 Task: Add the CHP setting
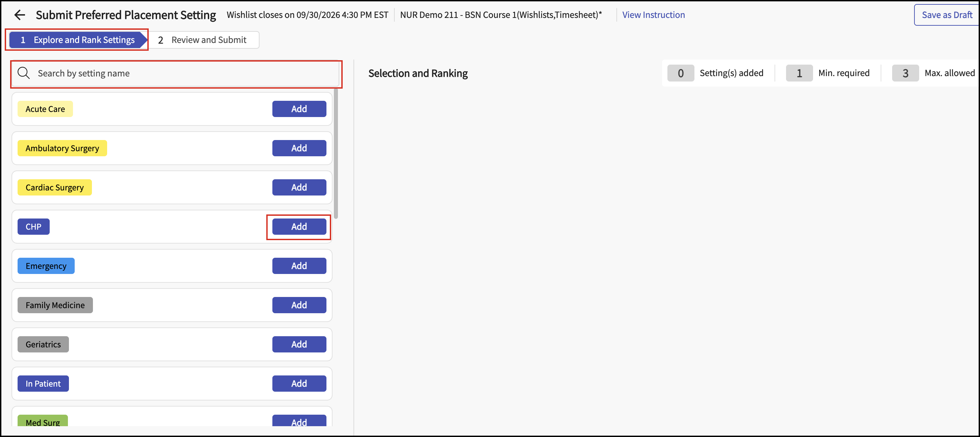coord(299,227)
